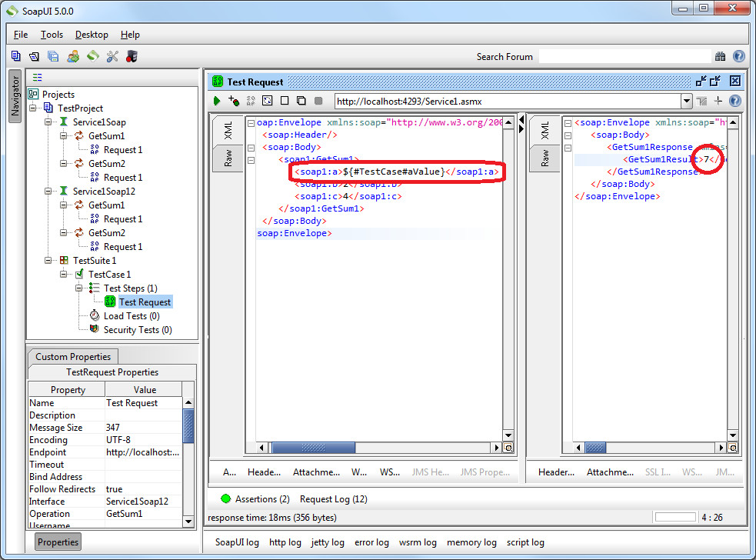The image size is (756, 560).
Task: Click the binoculars search forum icon
Action: (721, 56)
